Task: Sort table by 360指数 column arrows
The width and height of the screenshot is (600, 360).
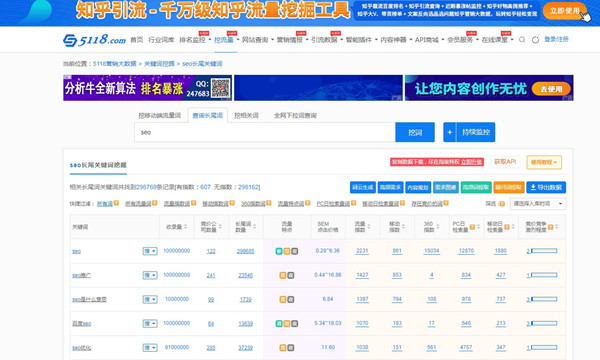Action: pos(438,227)
